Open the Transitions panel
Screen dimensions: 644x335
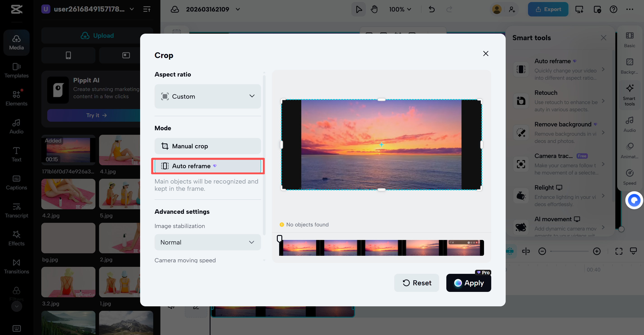tap(16, 266)
